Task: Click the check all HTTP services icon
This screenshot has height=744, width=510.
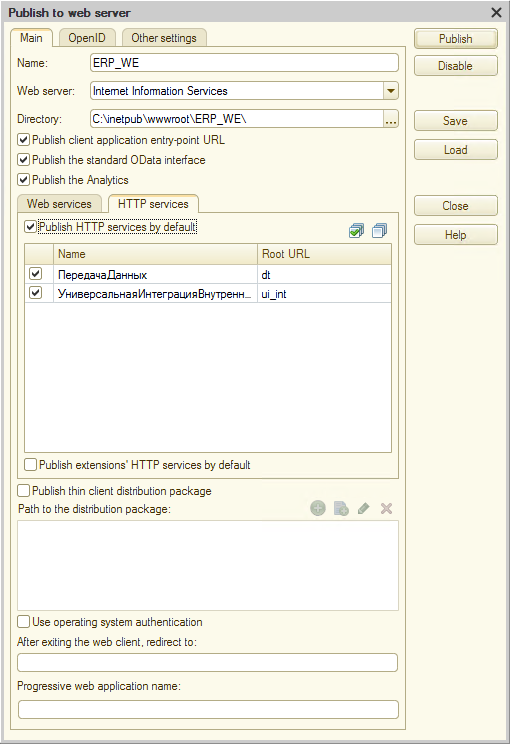Action: [356, 231]
